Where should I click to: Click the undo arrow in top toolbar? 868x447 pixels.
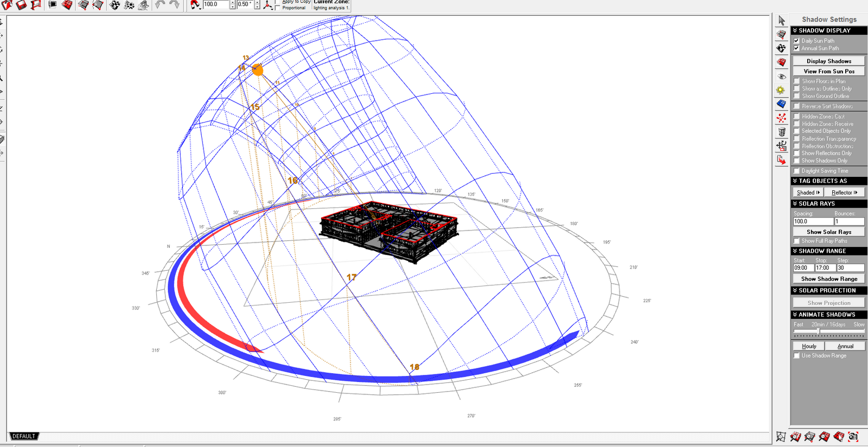click(x=160, y=4)
